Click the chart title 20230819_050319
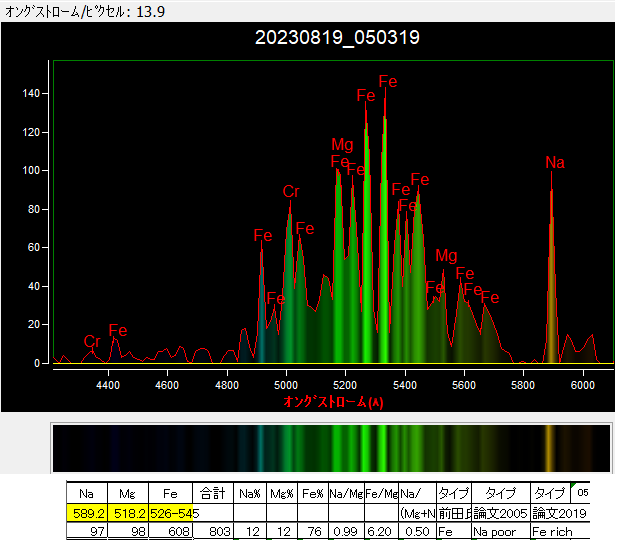 click(x=337, y=38)
